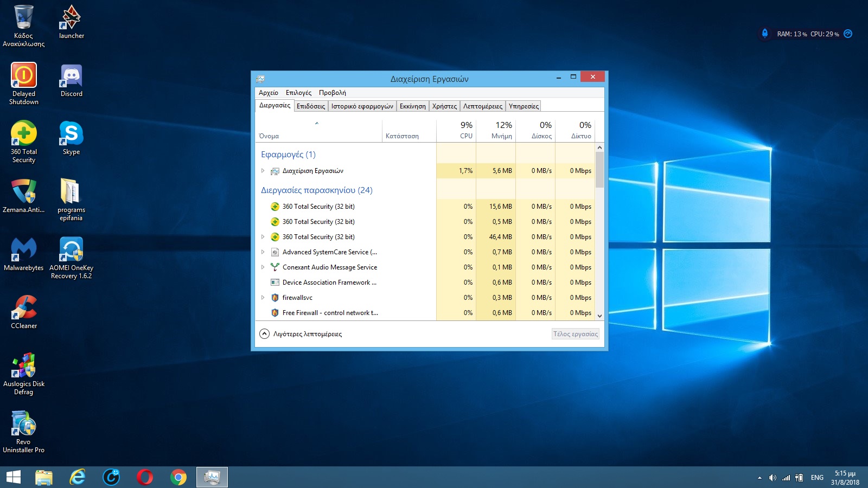868x488 pixels.
Task: Expand the firewallsvc process entry
Action: click(263, 298)
